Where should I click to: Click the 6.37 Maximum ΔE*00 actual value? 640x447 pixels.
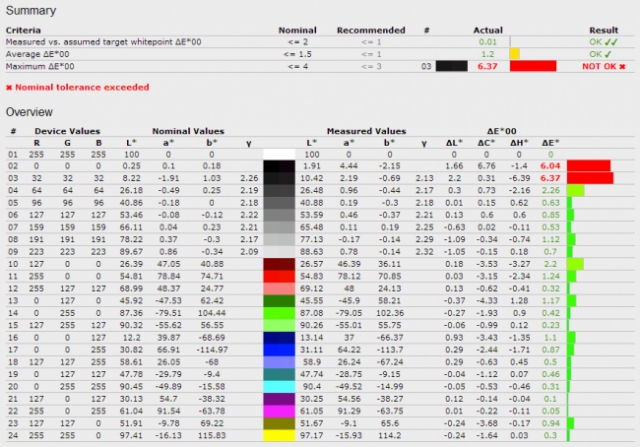(x=487, y=66)
